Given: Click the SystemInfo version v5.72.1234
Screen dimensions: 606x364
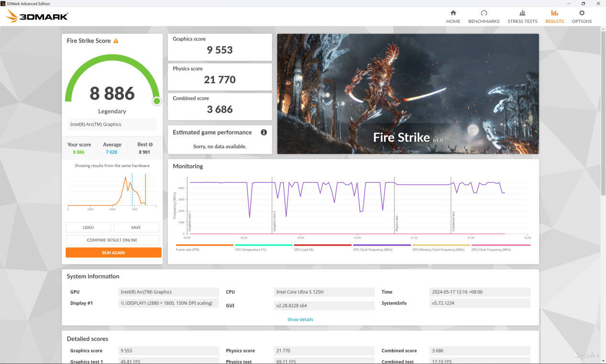Looking at the screenshot, I should [480, 303].
